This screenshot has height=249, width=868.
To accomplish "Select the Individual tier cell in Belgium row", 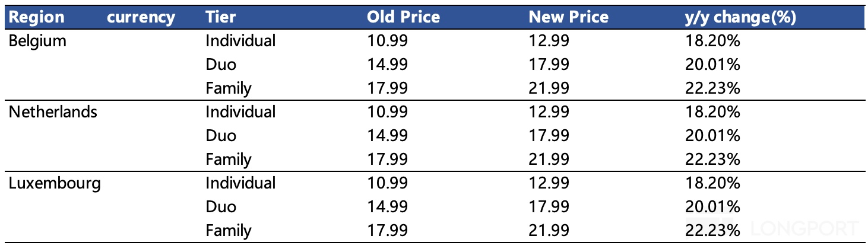I will tap(240, 41).
